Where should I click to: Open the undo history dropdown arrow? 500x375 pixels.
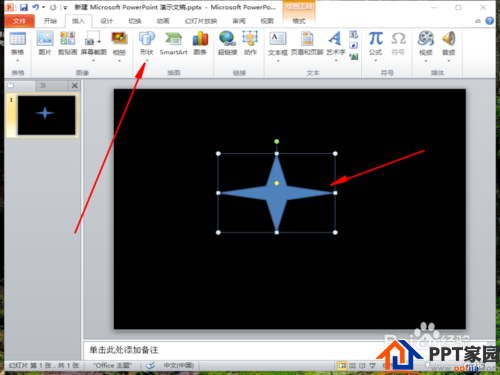(43, 7)
